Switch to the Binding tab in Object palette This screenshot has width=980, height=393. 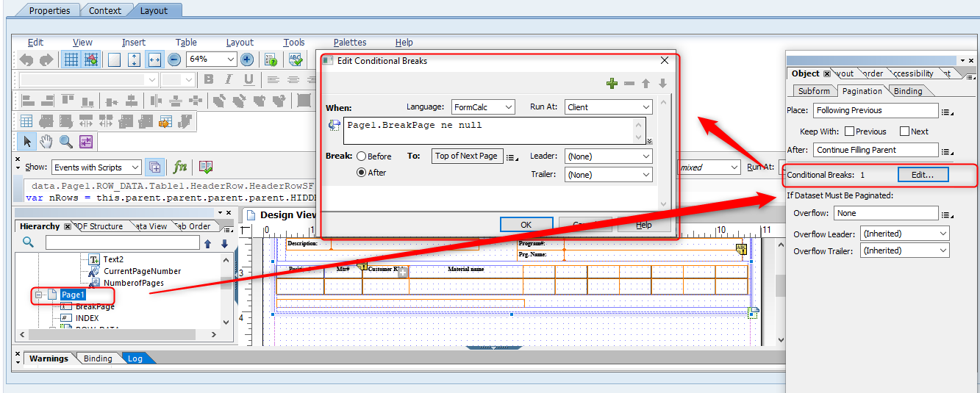tap(908, 91)
